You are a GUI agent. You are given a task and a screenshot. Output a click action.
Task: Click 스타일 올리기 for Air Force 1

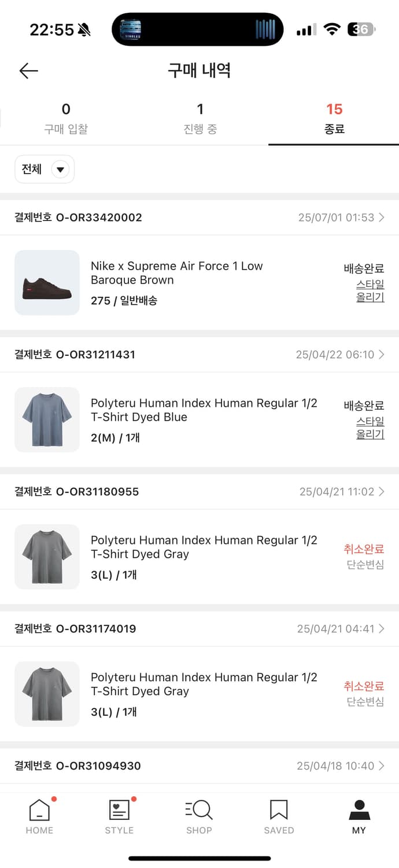coord(370,291)
